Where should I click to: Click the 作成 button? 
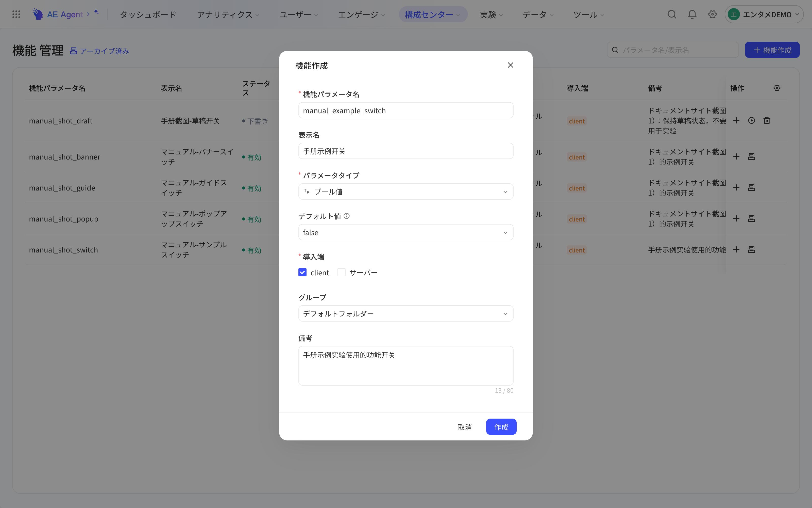click(501, 427)
